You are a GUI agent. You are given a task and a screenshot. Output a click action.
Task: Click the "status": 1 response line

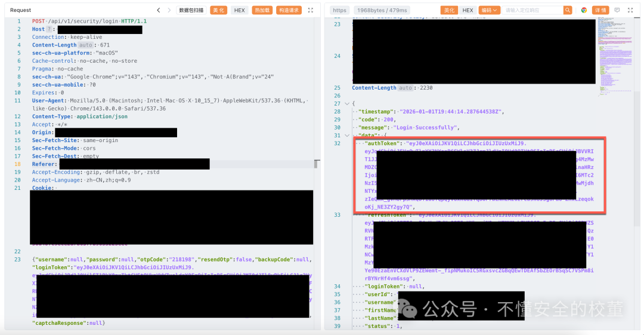pyautogui.click(x=383, y=326)
